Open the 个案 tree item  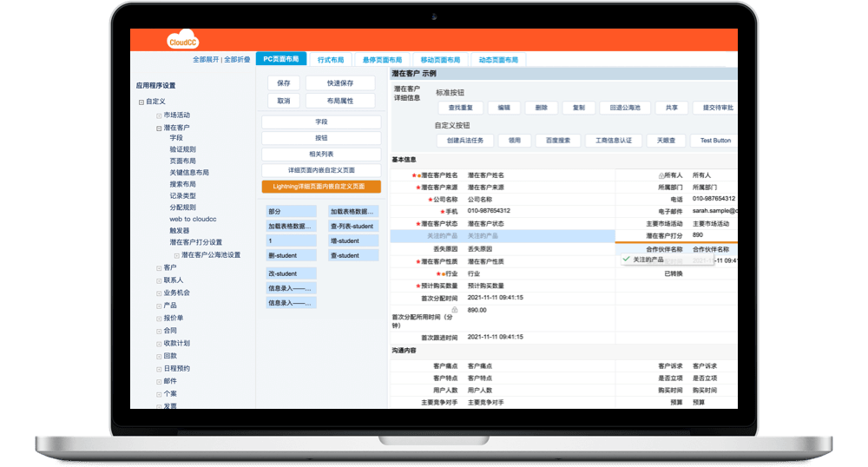tap(170, 394)
